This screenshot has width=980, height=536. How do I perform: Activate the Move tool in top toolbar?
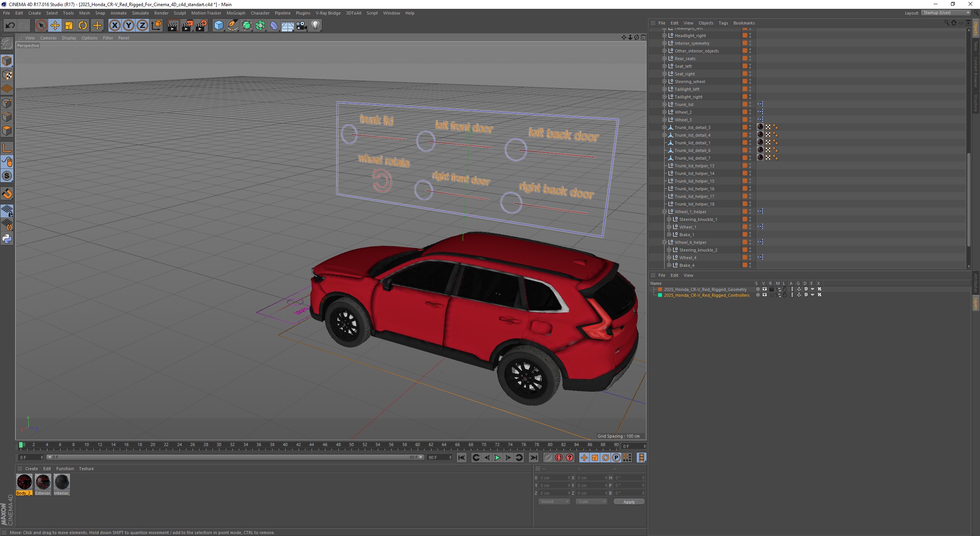pyautogui.click(x=55, y=26)
